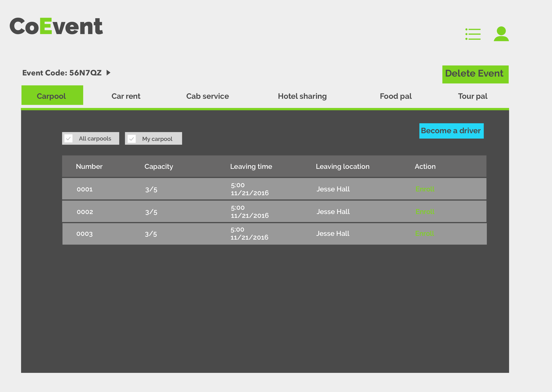Click the Leaving time column header
This screenshot has height=392, width=552.
pos(251,166)
